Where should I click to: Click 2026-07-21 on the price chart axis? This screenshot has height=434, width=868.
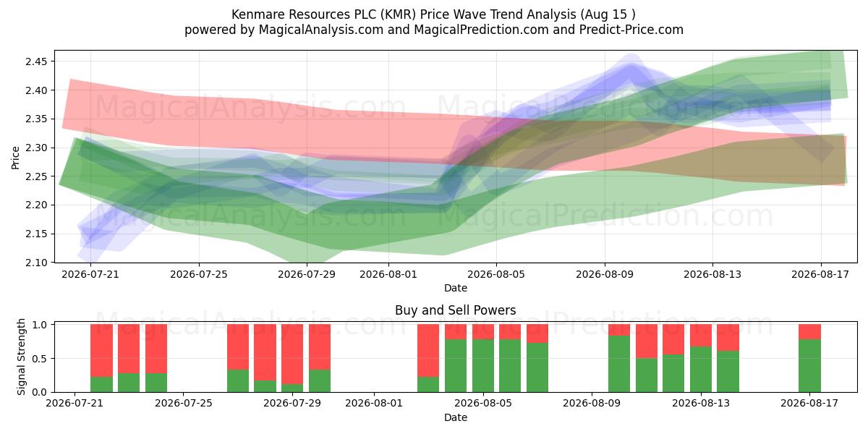pyautogui.click(x=91, y=274)
